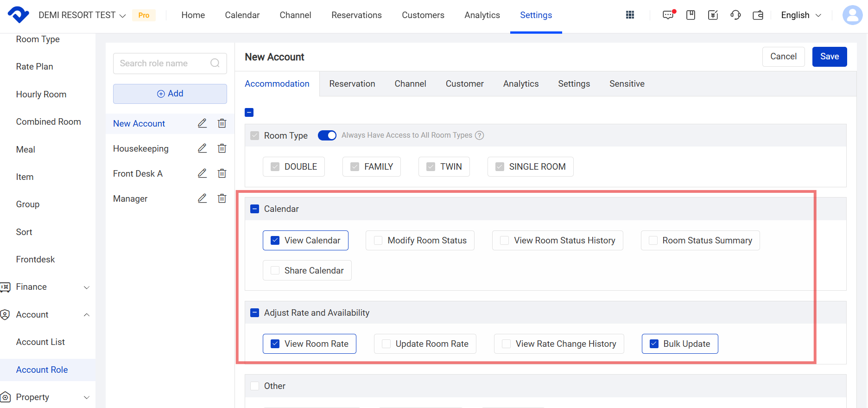Click the edit pencil for Housekeeping role
The height and width of the screenshot is (408, 868).
pos(202,148)
